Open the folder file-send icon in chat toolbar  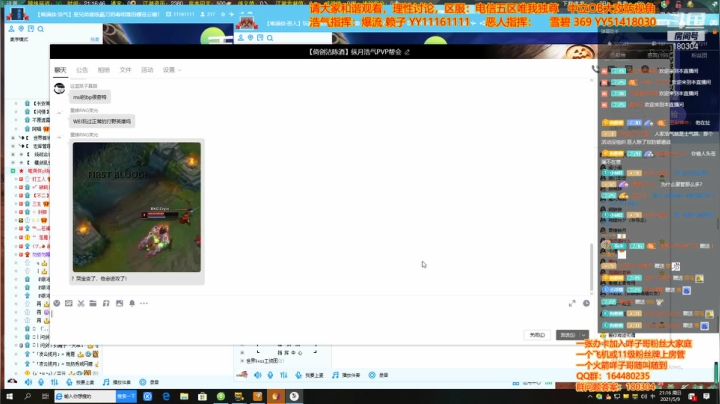click(93, 303)
